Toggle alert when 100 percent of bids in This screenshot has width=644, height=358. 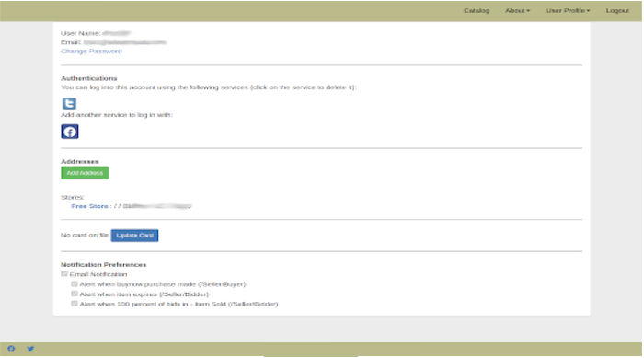coord(74,304)
